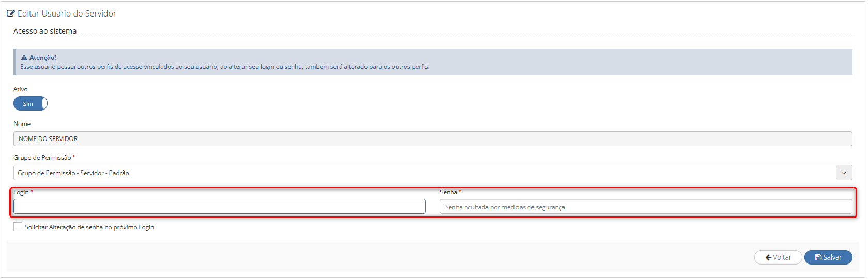Click the Nome field with NOME DO SERVIDOR
Image resolution: width=868 pixels, height=279 pixels.
pos(432,139)
